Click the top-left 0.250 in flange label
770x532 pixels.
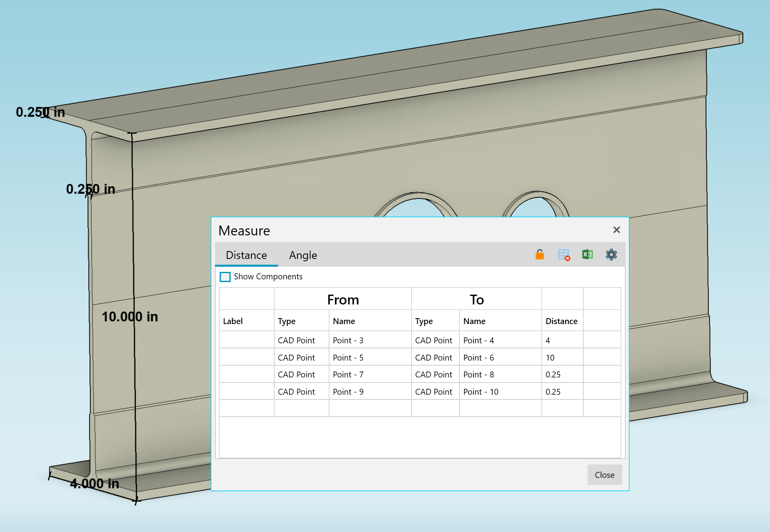[x=40, y=112]
